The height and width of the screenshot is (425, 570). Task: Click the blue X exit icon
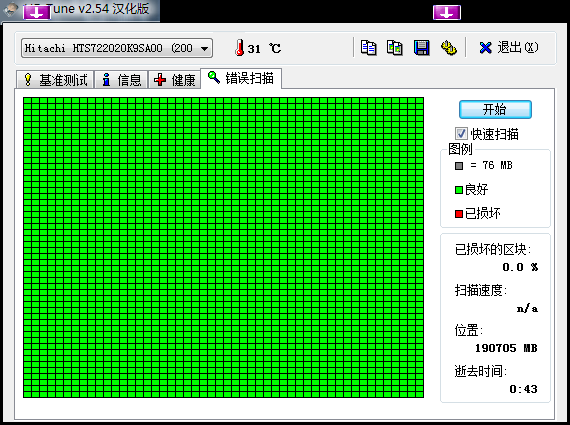click(485, 48)
